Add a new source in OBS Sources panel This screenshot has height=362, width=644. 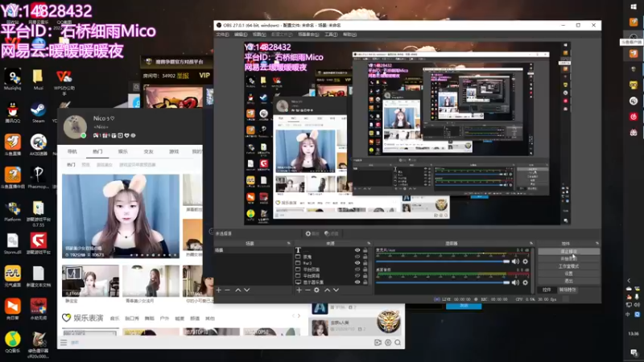click(x=299, y=290)
